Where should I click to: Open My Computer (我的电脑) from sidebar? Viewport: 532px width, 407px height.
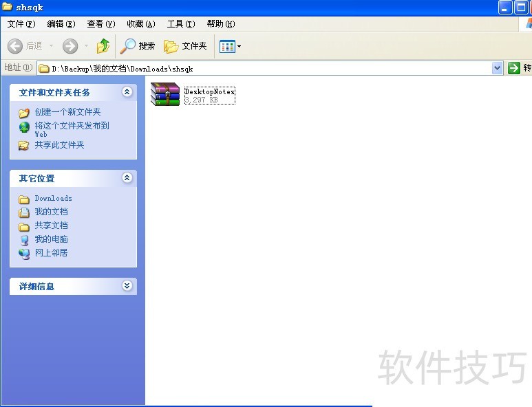coord(51,239)
